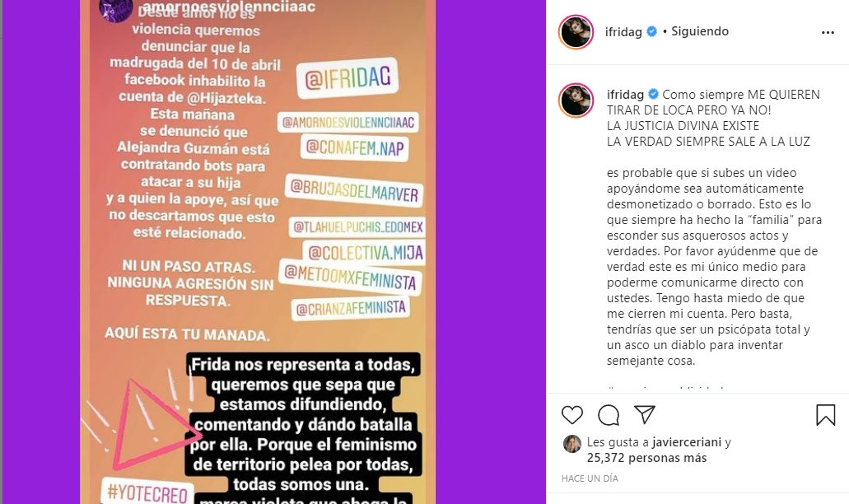Like the post with heart icon

(x=571, y=415)
